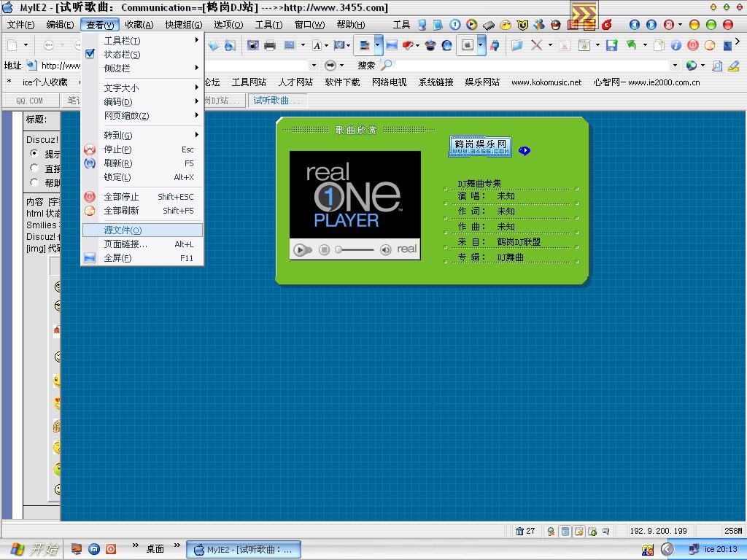Click the printer icon in toolbar
The width and height of the screenshot is (747, 560).
(x=270, y=45)
